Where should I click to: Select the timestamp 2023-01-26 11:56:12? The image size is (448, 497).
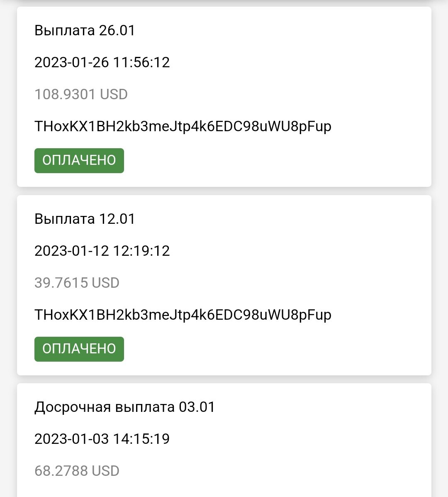click(x=102, y=63)
